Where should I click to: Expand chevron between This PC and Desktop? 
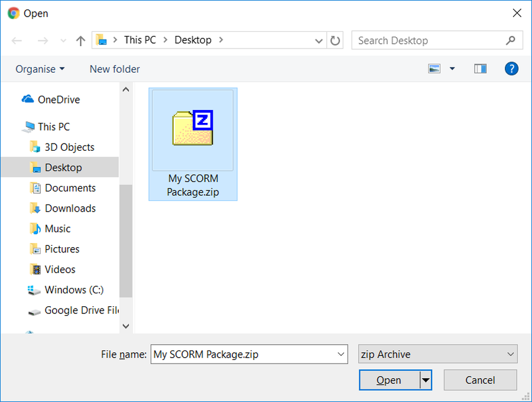pyautogui.click(x=166, y=40)
